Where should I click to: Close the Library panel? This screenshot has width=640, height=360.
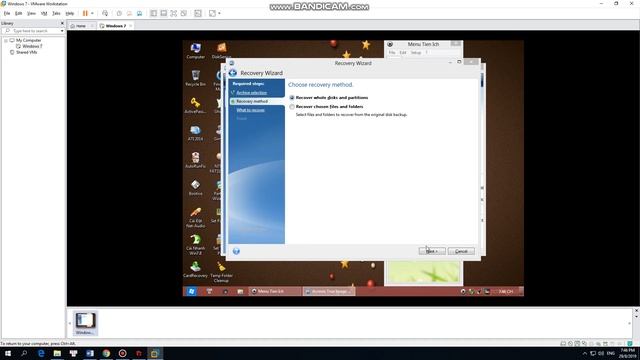62,23
